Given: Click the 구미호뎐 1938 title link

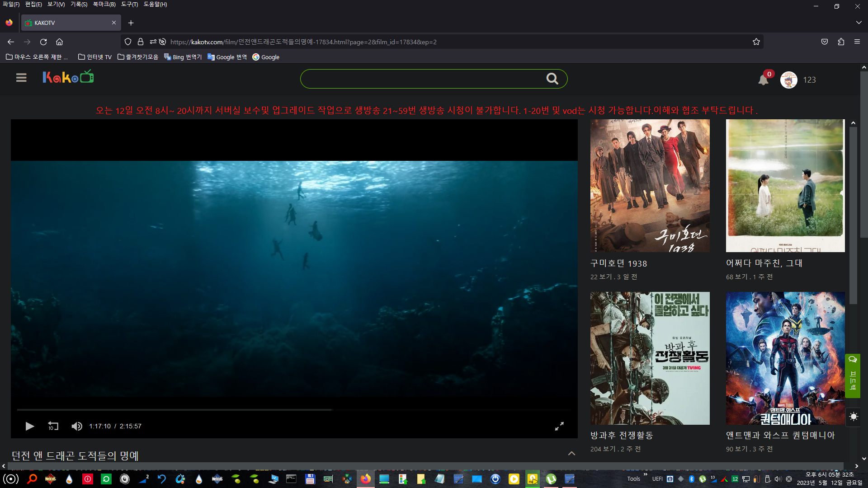Looking at the screenshot, I should click(618, 263).
